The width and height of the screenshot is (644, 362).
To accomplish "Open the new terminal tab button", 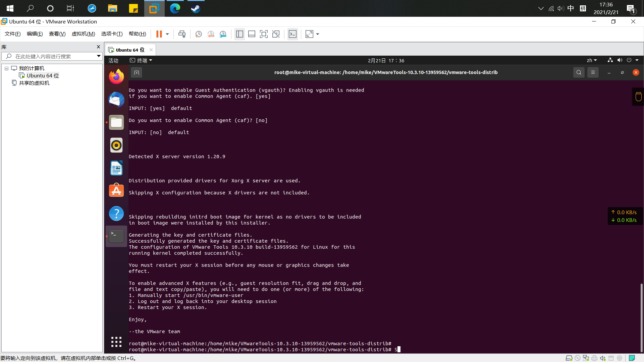I will (137, 72).
